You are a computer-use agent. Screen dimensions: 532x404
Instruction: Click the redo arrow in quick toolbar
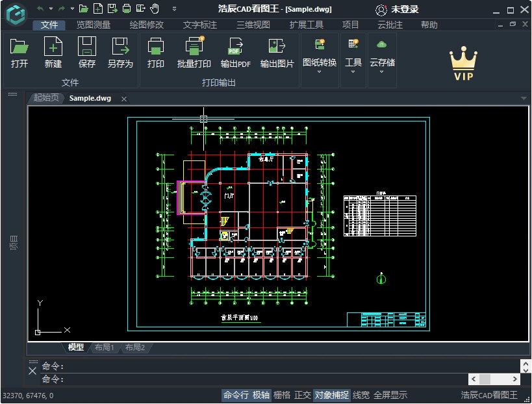tap(62, 8)
